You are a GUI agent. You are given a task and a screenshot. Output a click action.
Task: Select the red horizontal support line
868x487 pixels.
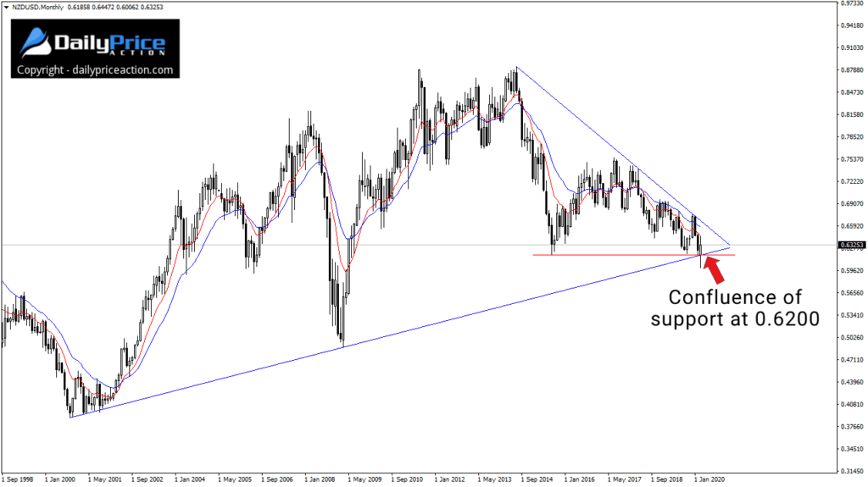633,255
